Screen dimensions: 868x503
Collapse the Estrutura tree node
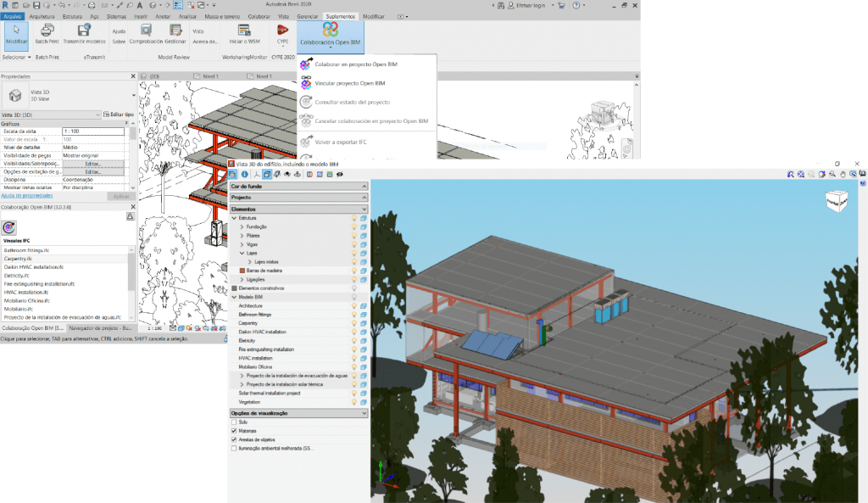click(x=234, y=218)
